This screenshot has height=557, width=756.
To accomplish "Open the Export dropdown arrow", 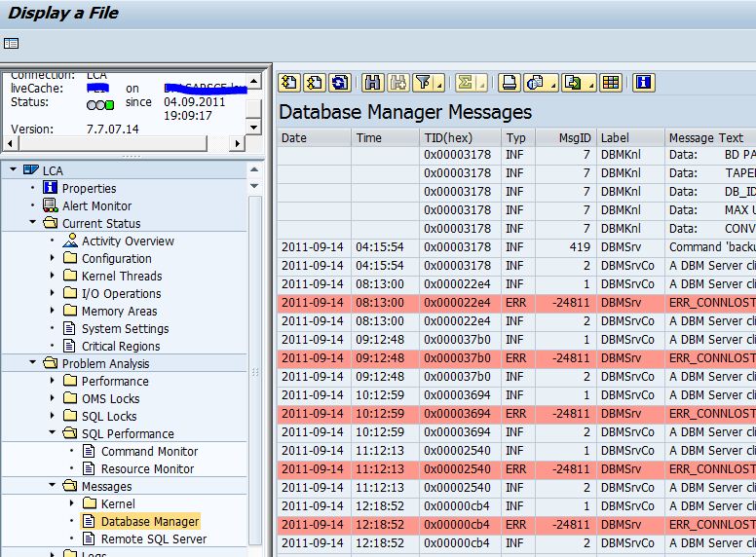I will click(x=591, y=86).
